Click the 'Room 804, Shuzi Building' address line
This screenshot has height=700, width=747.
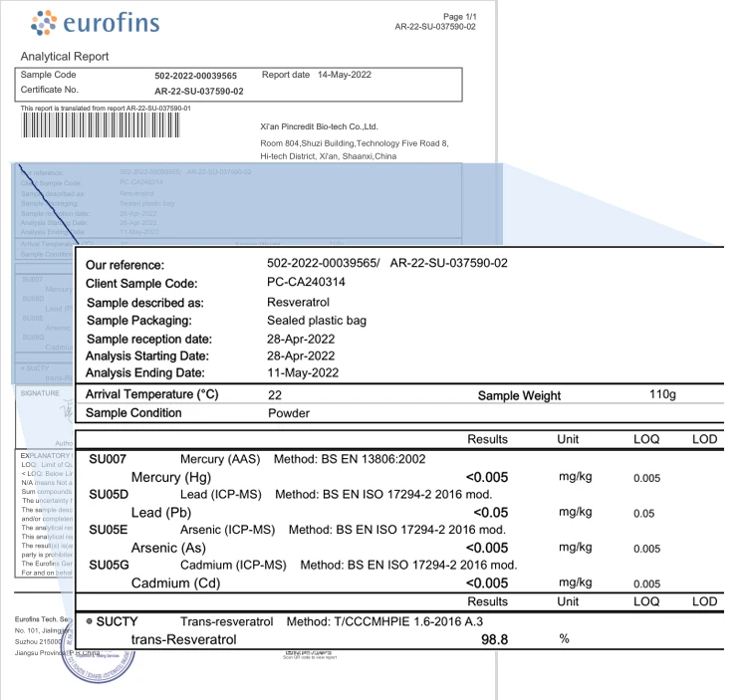tap(354, 143)
